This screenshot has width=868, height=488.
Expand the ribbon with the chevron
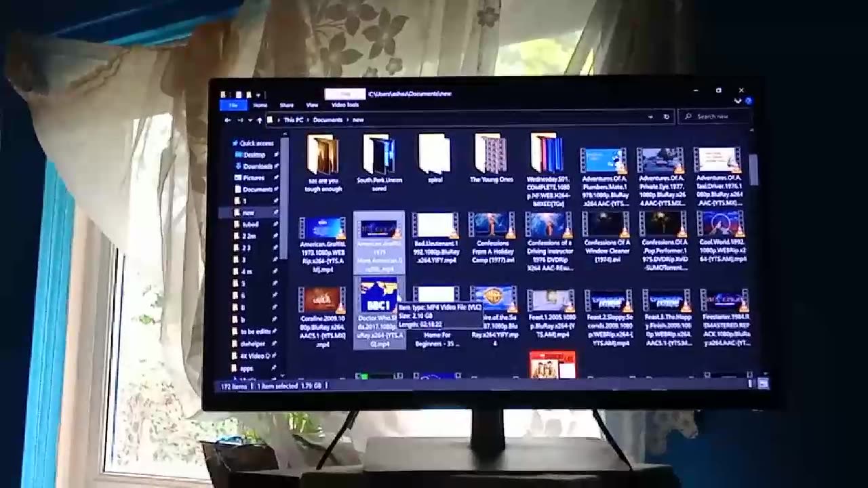tap(738, 101)
